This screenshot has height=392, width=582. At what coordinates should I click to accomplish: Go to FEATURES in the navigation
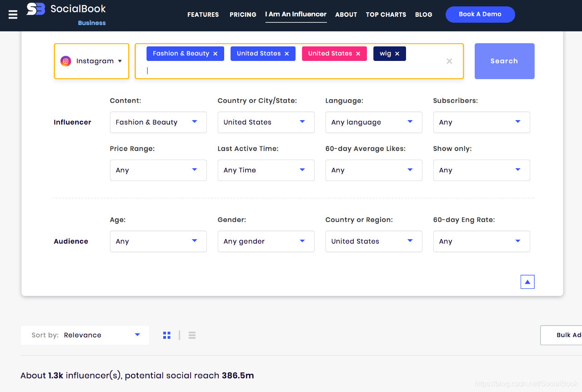pos(203,15)
